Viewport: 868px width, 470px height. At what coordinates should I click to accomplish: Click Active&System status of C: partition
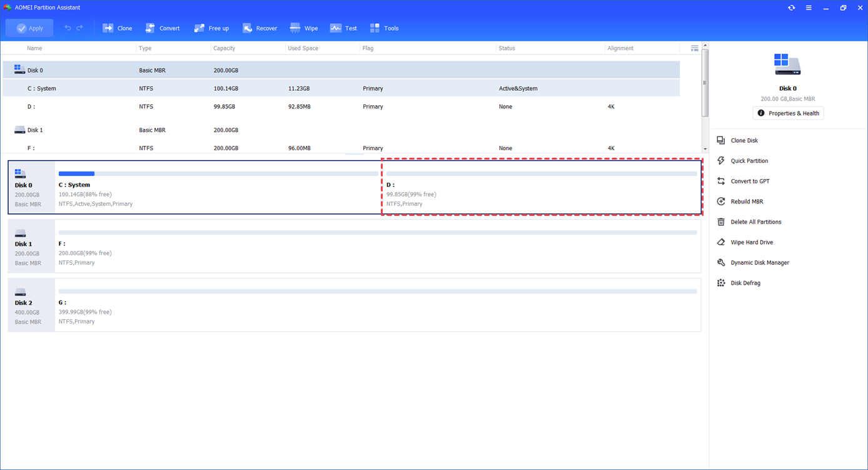click(x=518, y=88)
